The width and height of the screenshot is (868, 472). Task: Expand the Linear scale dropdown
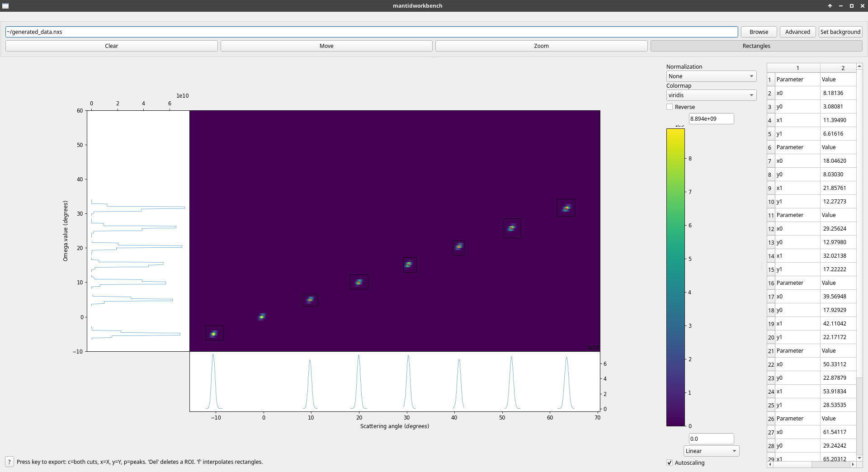[x=711, y=451]
